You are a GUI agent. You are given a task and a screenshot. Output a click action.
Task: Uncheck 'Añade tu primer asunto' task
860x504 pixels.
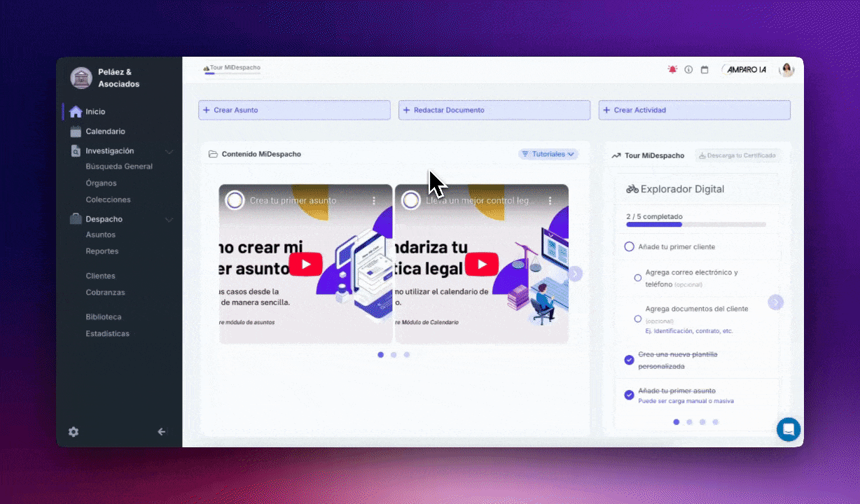[629, 395]
